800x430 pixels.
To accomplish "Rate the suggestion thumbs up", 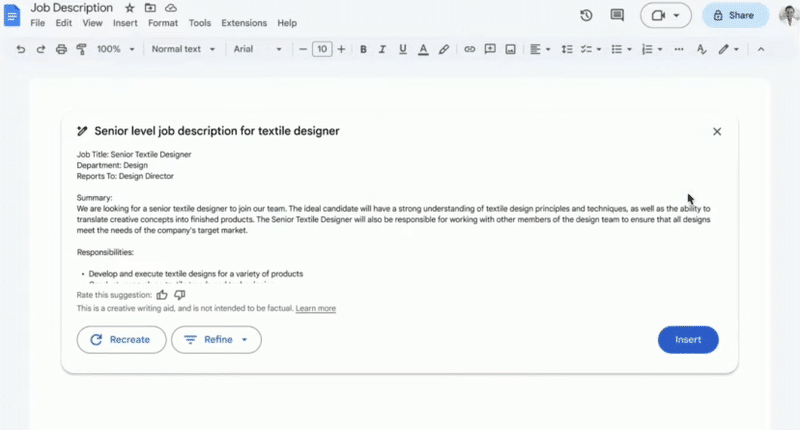I will tap(162, 295).
